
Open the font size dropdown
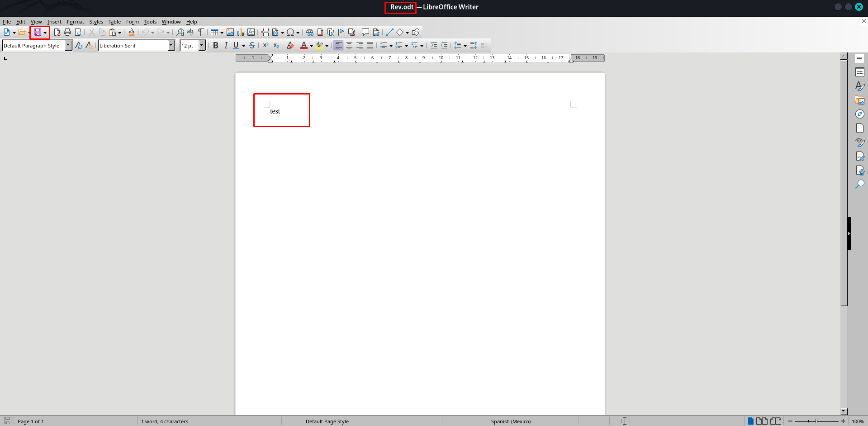pyautogui.click(x=202, y=45)
